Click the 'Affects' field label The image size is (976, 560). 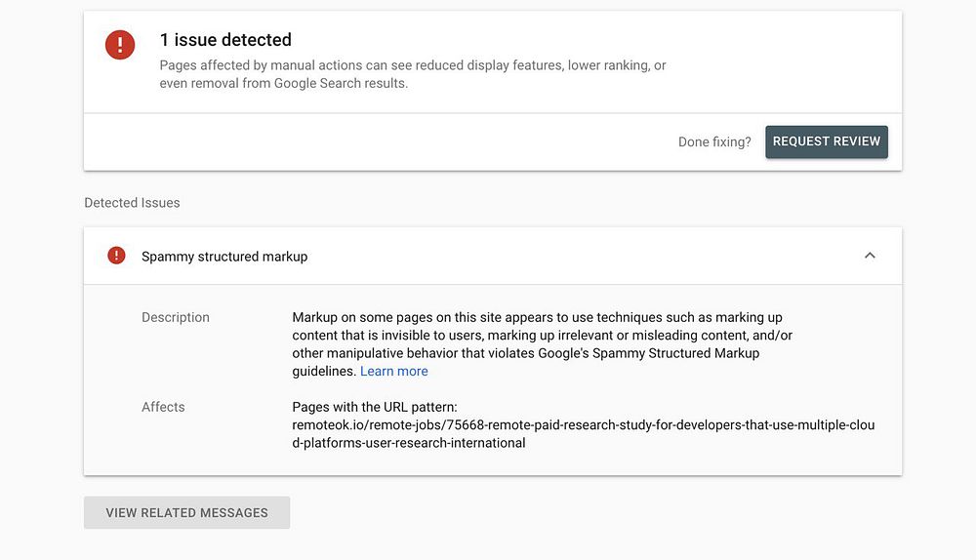coord(163,407)
